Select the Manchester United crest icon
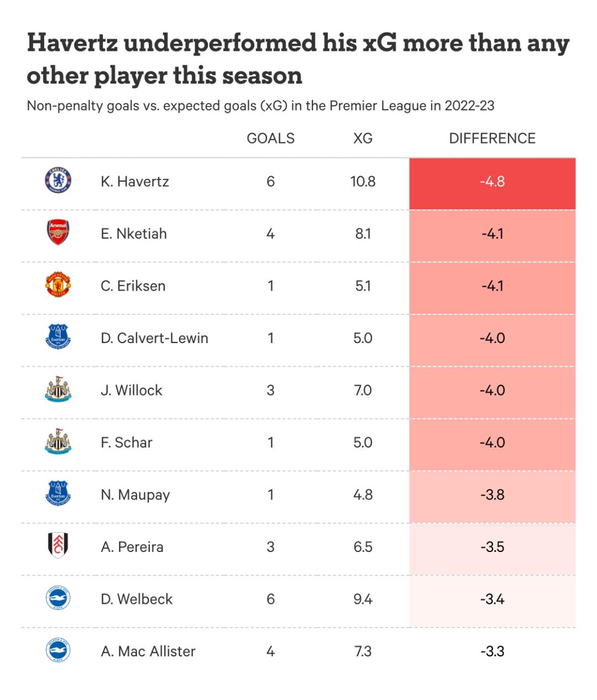 [x=58, y=285]
